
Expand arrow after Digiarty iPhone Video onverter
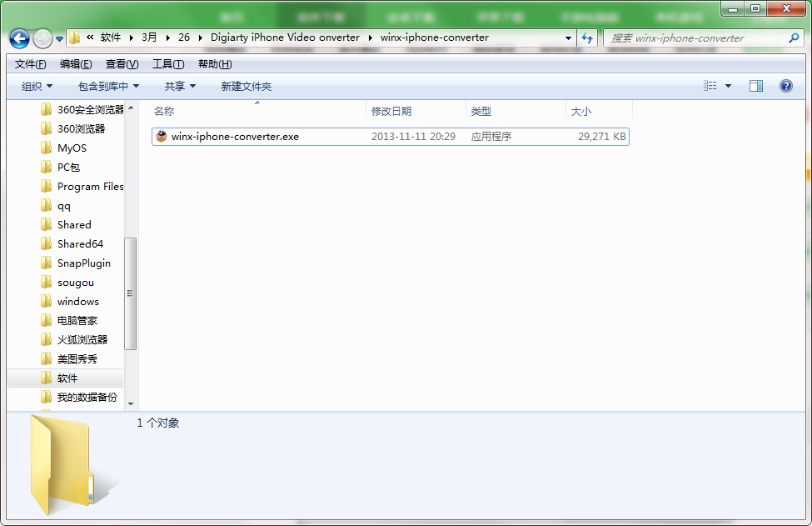tap(371, 38)
